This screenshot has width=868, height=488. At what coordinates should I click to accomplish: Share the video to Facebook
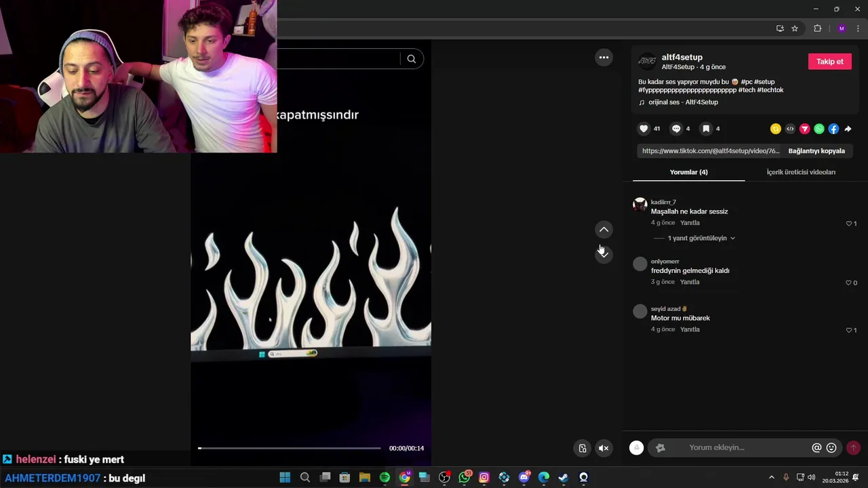833,129
